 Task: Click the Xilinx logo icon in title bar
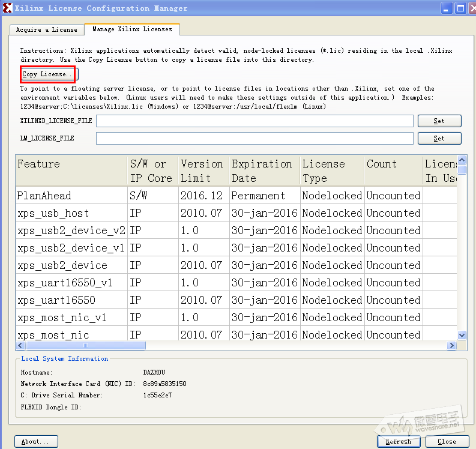pos(7,8)
